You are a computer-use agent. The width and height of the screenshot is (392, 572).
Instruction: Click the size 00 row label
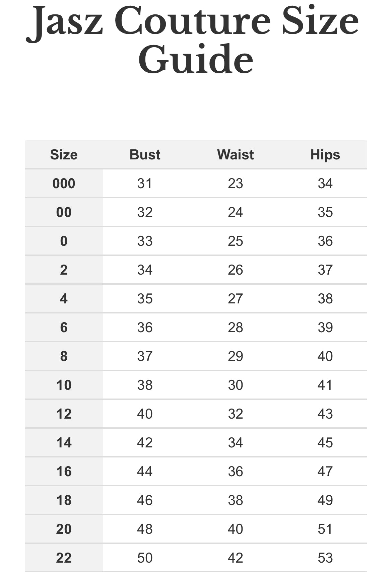click(x=64, y=212)
